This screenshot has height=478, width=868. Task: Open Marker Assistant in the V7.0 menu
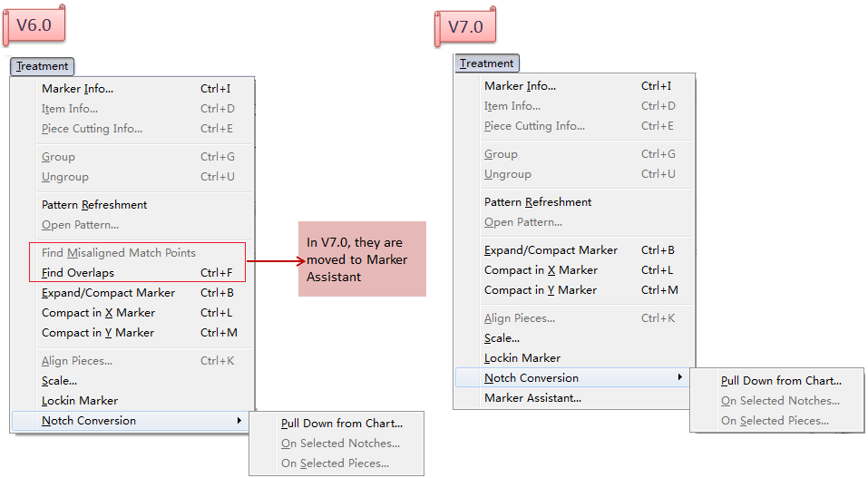coord(532,397)
